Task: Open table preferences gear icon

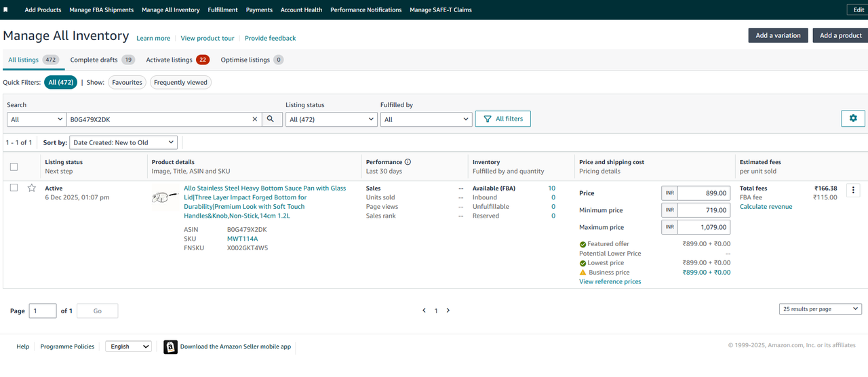Action: 853,118
